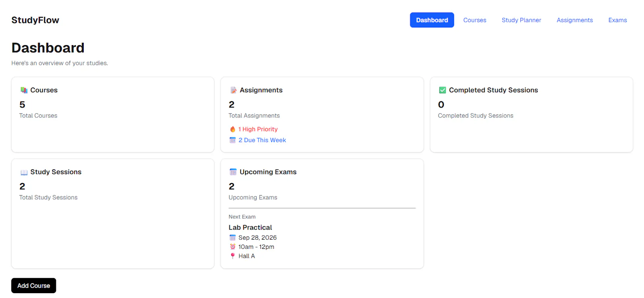Click the books icon beside Courses
The image size is (644, 298).
point(24,90)
